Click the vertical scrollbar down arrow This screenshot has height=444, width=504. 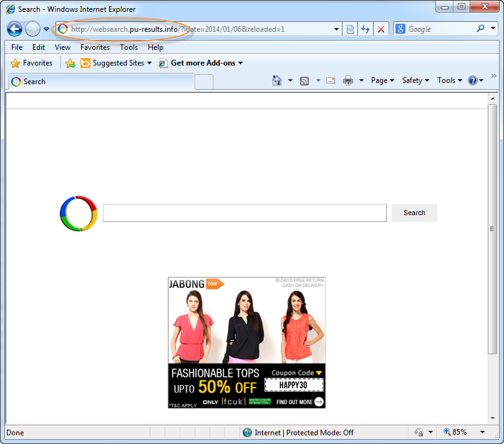[x=493, y=418]
